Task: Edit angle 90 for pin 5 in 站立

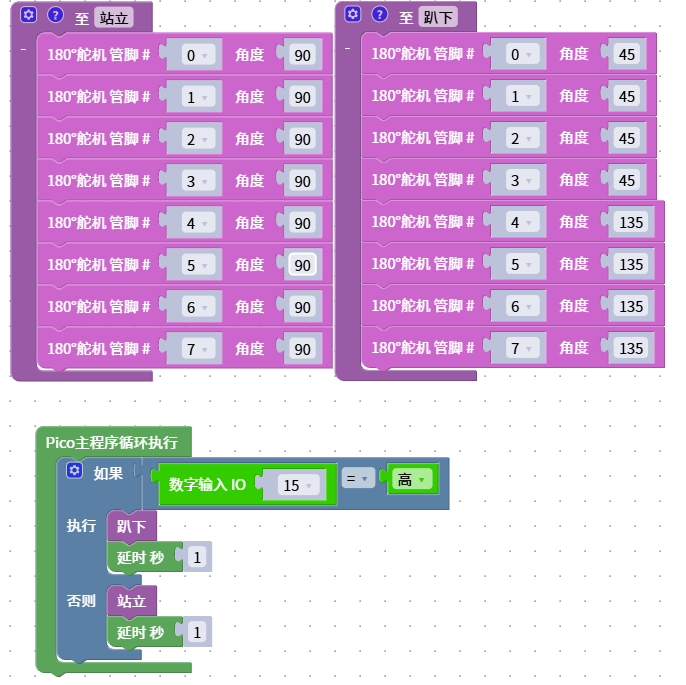Action: click(302, 265)
